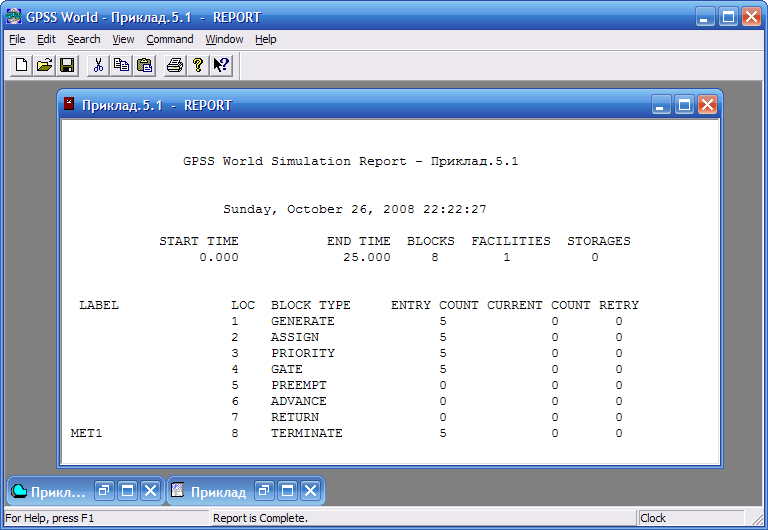This screenshot has width=768, height=530.
Task: Click the Paste clipboard icon
Action: [x=144, y=65]
